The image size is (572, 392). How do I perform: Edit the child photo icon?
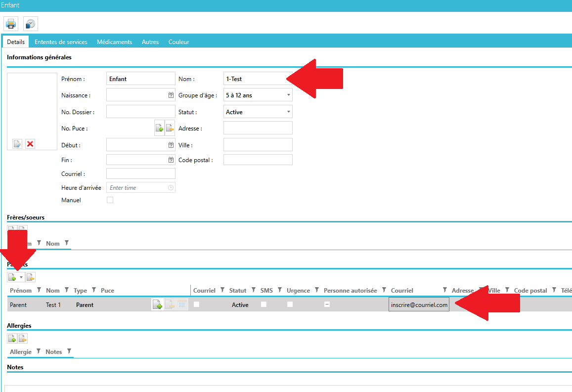click(x=17, y=144)
